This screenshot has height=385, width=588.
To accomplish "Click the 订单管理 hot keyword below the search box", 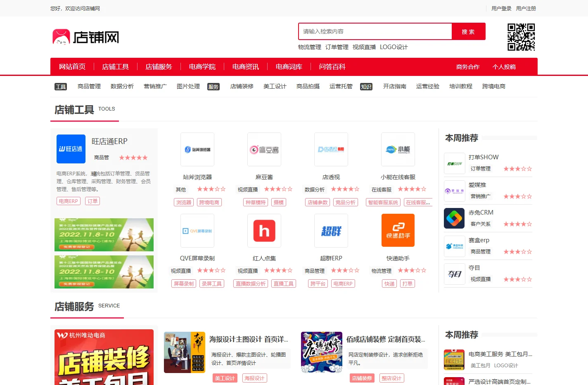I will tap(337, 47).
